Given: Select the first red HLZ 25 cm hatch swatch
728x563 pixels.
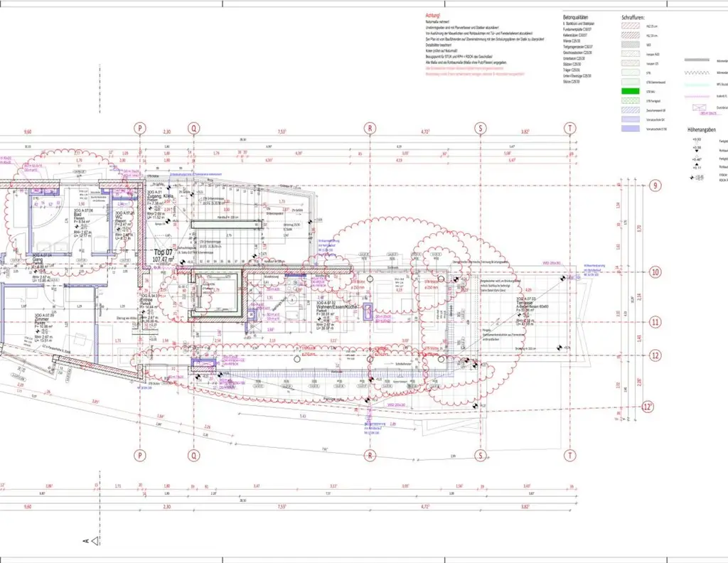Looking at the screenshot, I should [630, 26].
